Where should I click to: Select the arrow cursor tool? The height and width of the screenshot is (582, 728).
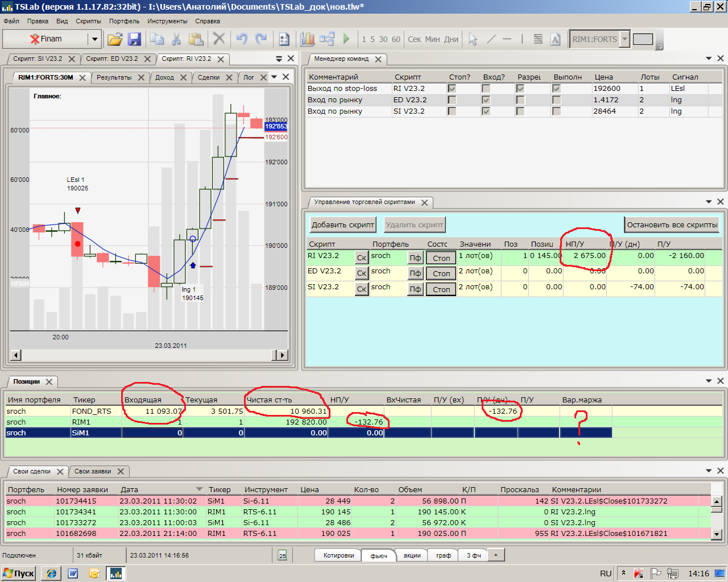click(x=473, y=39)
